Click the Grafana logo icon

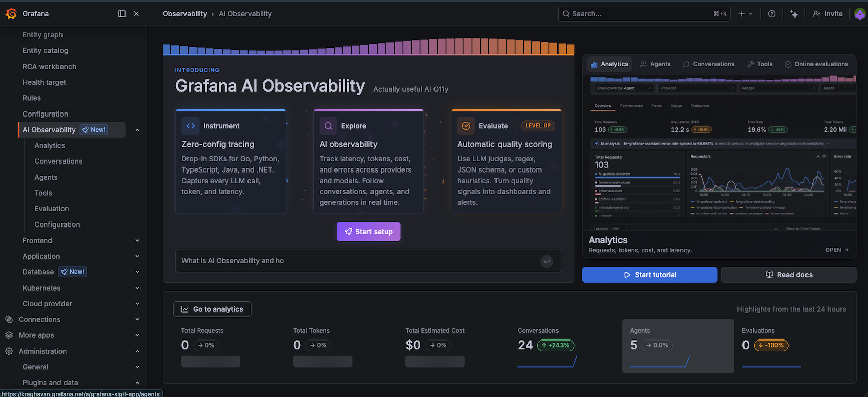click(11, 14)
